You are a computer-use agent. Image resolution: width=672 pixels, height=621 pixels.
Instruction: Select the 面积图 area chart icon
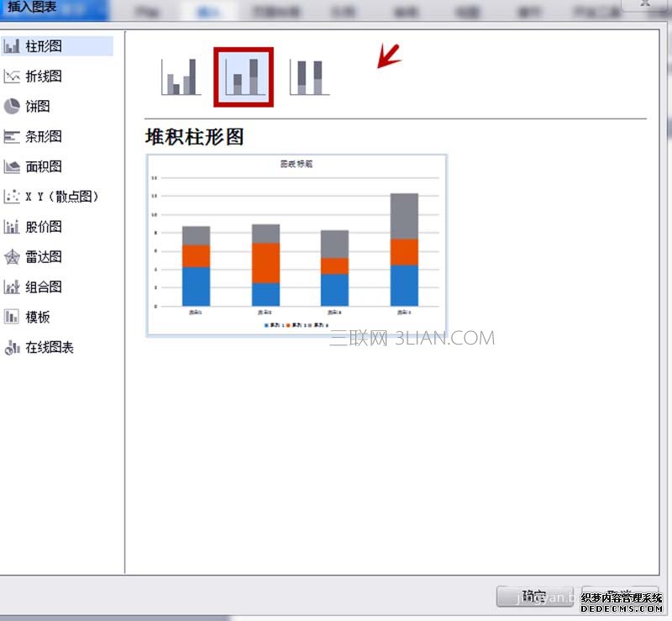pos(12,166)
